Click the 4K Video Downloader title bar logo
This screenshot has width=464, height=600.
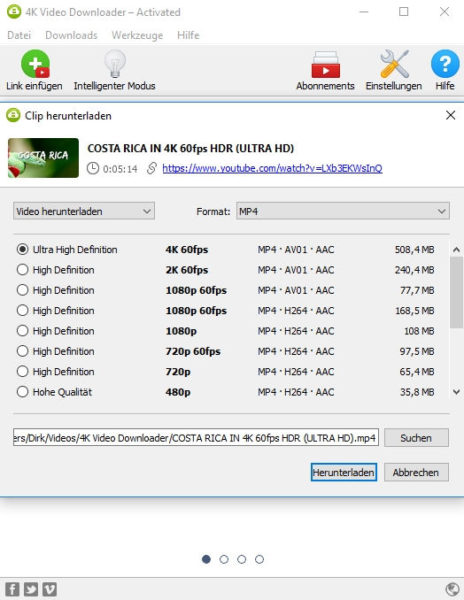pyautogui.click(x=14, y=12)
